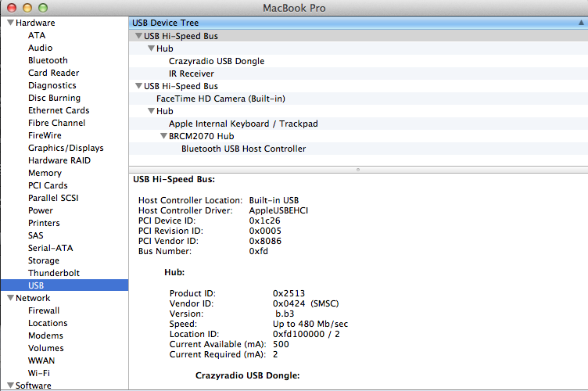Click the sort arrow in column header
The height and width of the screenshot is (391, 588).
tap(580, 23)
